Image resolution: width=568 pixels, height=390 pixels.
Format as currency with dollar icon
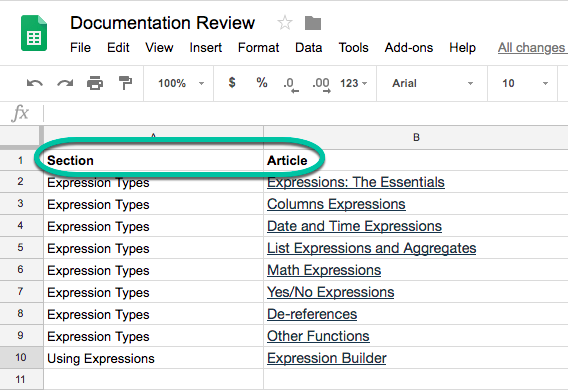pyautogui.click(x=232, y=83)
